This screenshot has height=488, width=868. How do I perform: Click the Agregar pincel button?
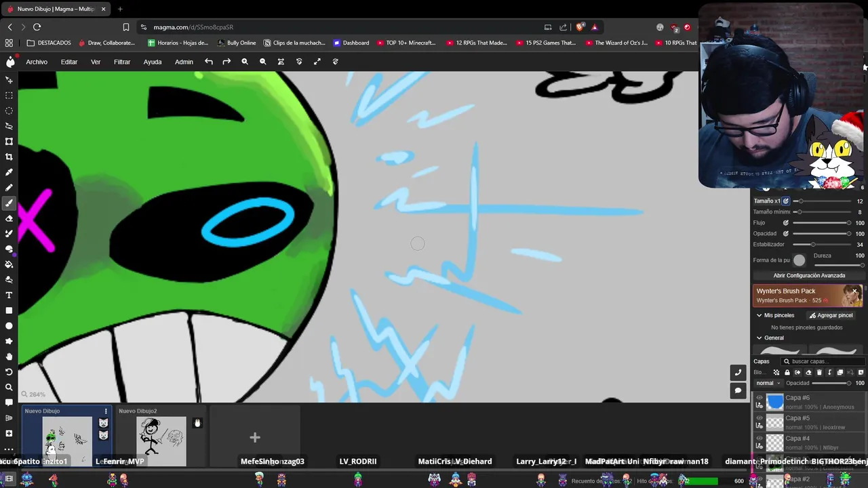pyautogui.click(x=831, y=315)
